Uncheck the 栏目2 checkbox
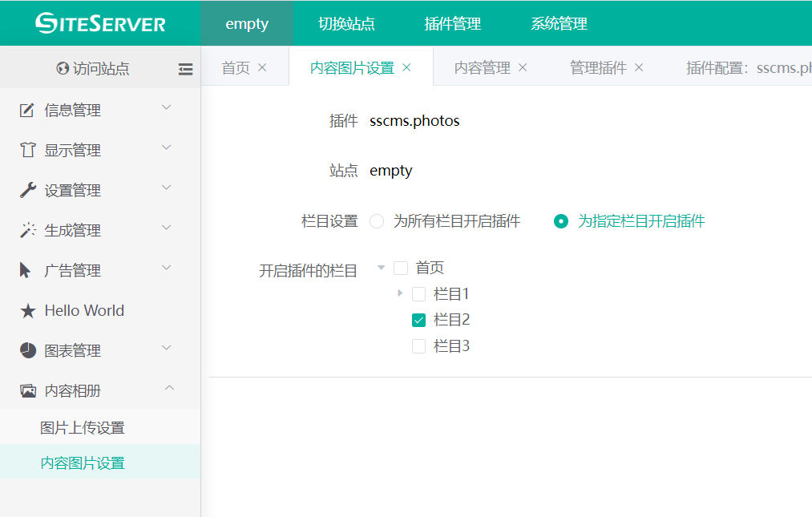 [x=418, y=321]
